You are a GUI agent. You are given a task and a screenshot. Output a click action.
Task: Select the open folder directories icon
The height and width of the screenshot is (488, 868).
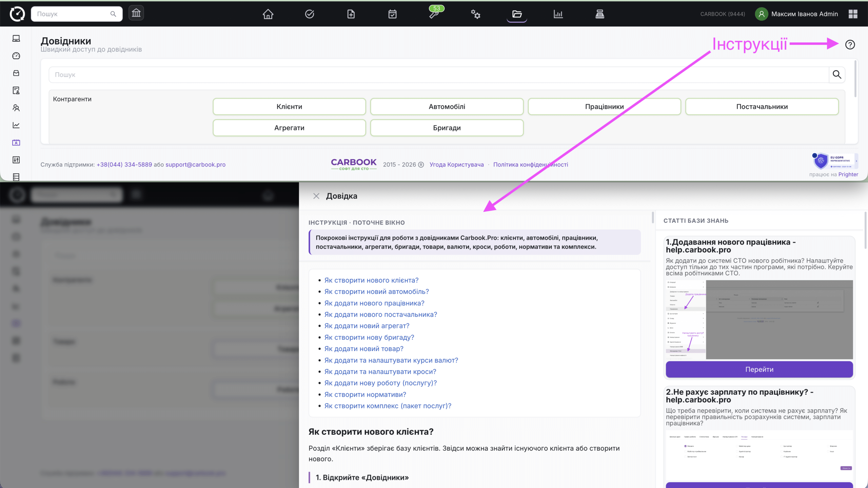pos(517,14)
